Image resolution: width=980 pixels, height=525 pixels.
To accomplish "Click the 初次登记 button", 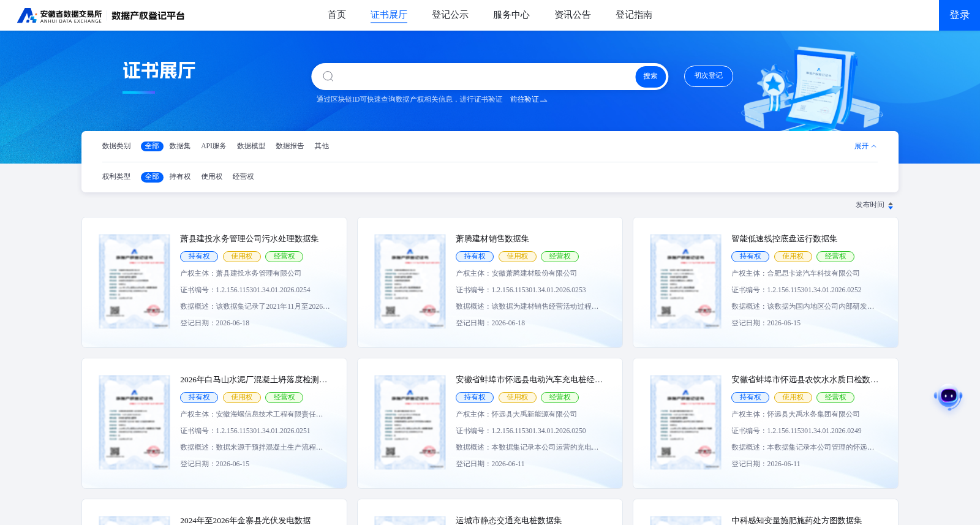I will pyautogui.click(x=709, y=76).
